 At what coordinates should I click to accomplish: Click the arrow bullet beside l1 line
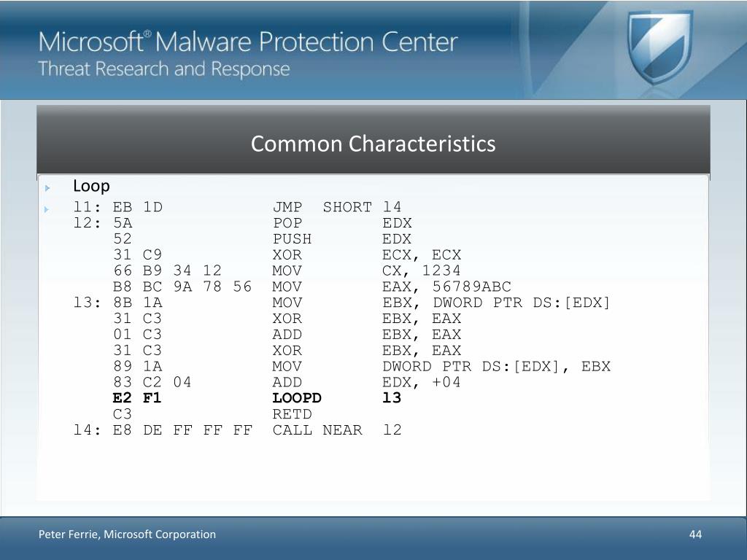47,209
